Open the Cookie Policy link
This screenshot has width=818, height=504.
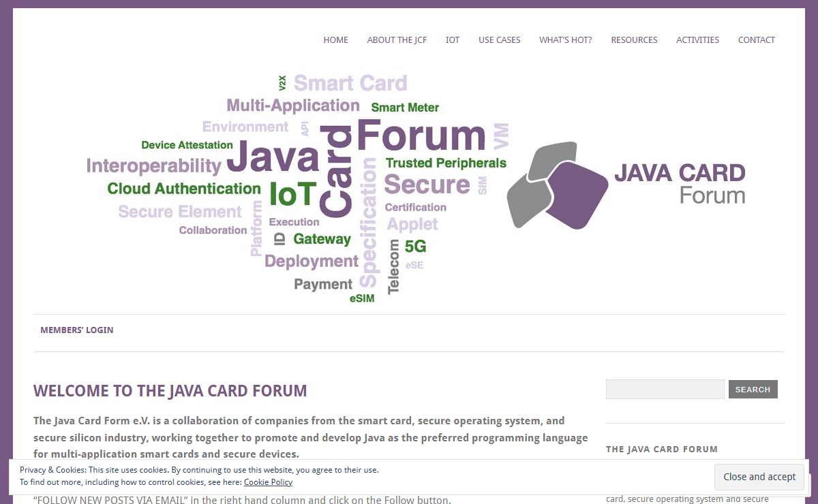point(268,482)
